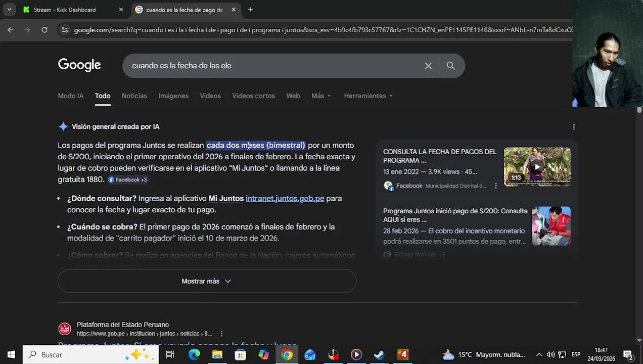Open intranet.juntos.gob.pe link
Image resolution: width=643 pixels, height=364 pixels.
(x=285, y=198)
